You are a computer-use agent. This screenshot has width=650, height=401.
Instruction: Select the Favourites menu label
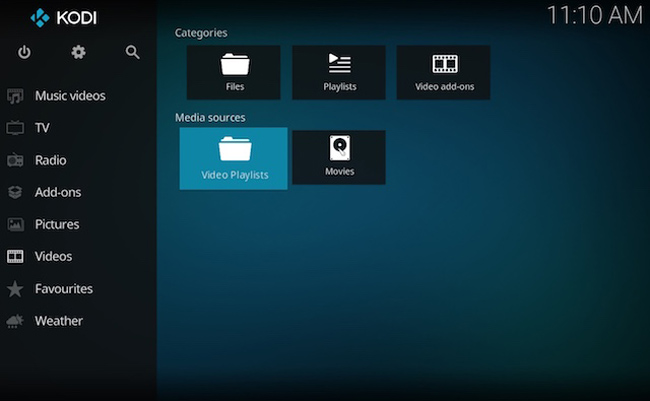click(x=64, y=289)
